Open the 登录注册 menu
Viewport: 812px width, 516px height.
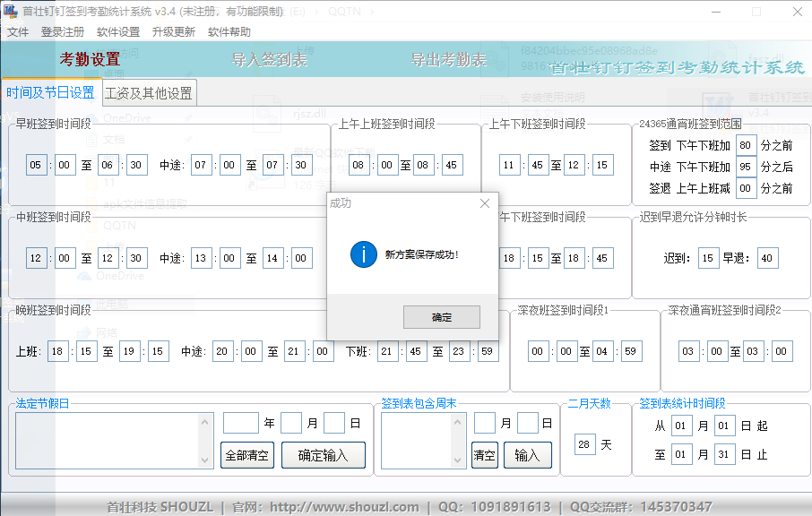[x=63, y=32]
